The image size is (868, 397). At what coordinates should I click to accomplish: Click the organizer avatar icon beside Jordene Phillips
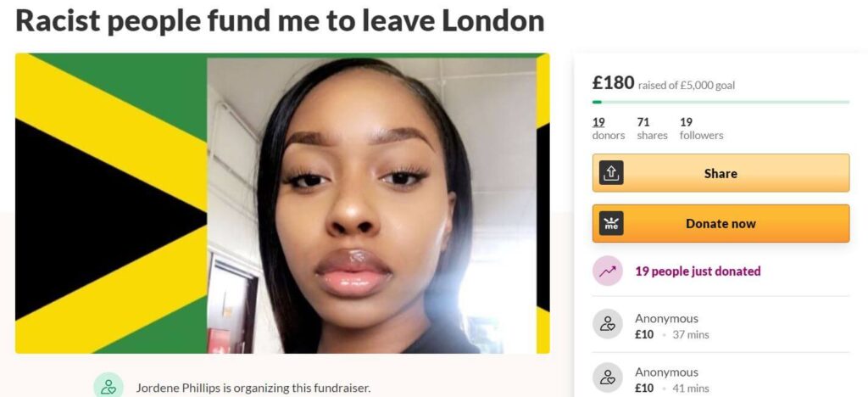108,385
